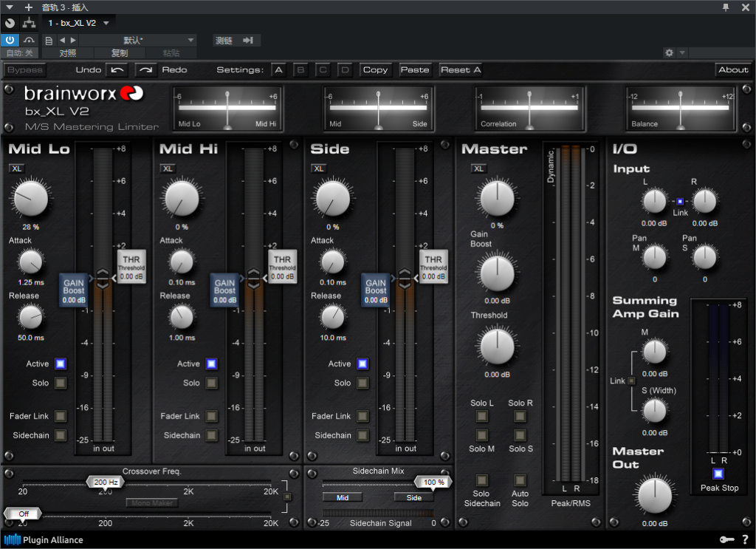Select settings slot C
Viewport: 756px width, 549px height.
point(323,70)
